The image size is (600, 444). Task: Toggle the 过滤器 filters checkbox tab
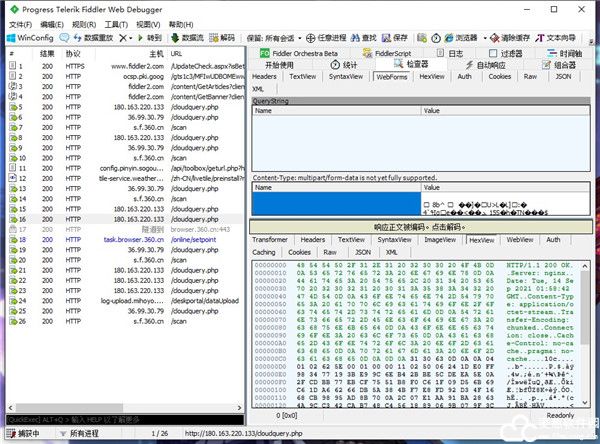coord(506,53)
